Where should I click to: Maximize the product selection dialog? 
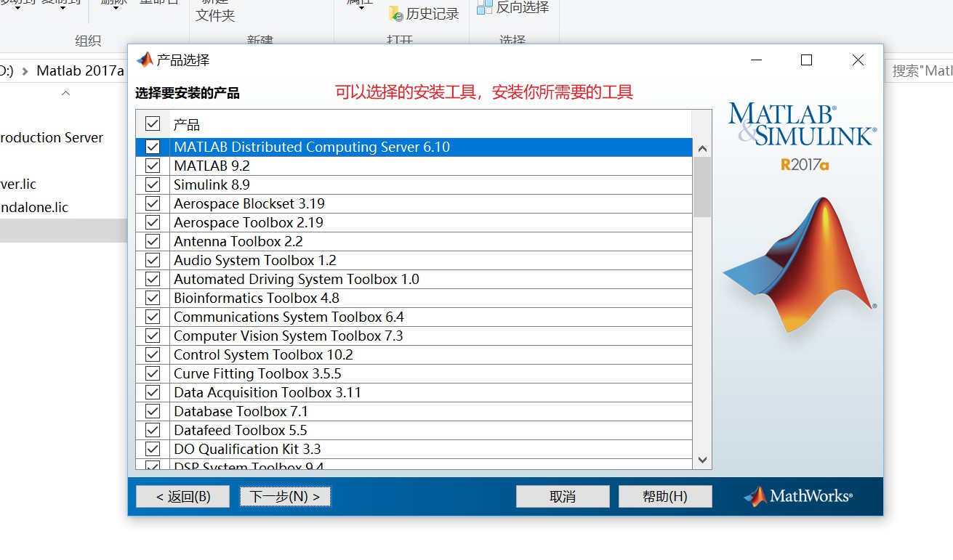(x=806, y=60)
